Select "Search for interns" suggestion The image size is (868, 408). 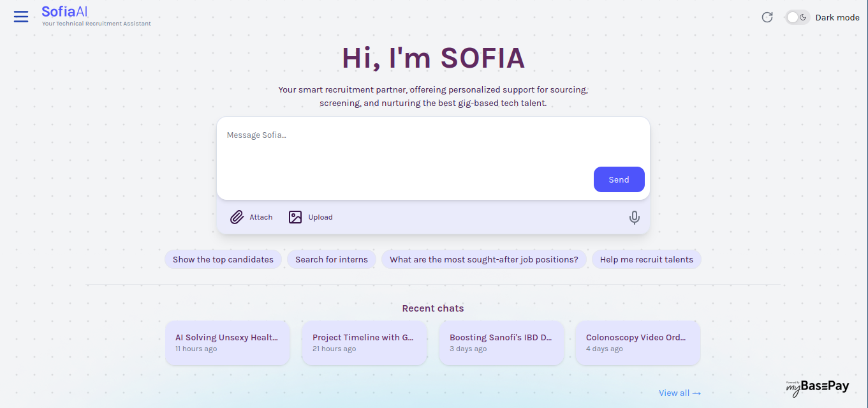[x=332, y=259]
